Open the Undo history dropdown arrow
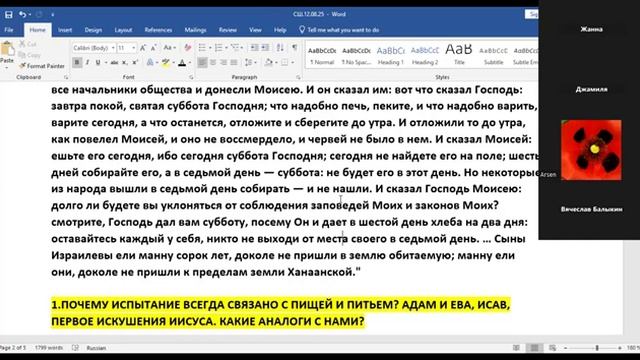Screen dimensions: 640x360 30,15
